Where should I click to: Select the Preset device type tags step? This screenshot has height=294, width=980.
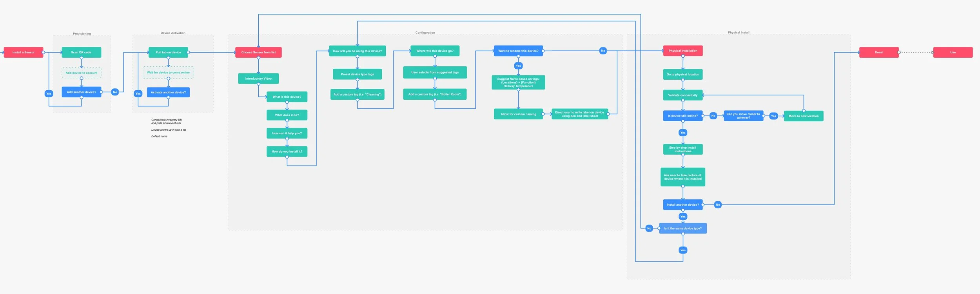coord(358,74)
